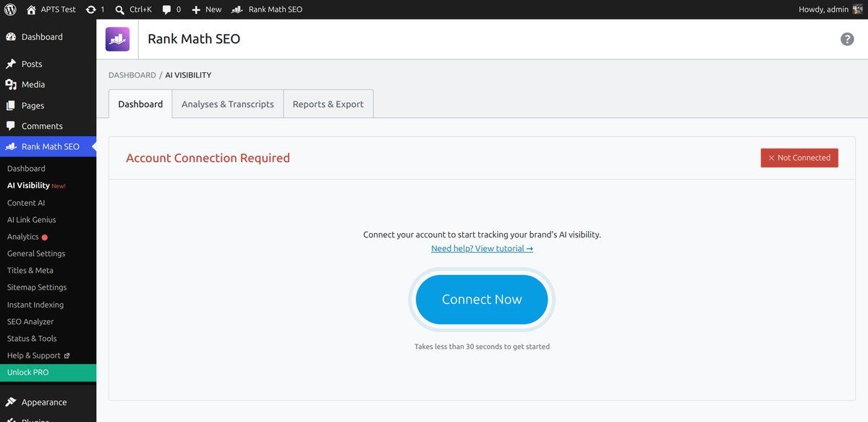Open the New content menu
Viewport: 868px width, 422px height.
[x=206, y=9]
